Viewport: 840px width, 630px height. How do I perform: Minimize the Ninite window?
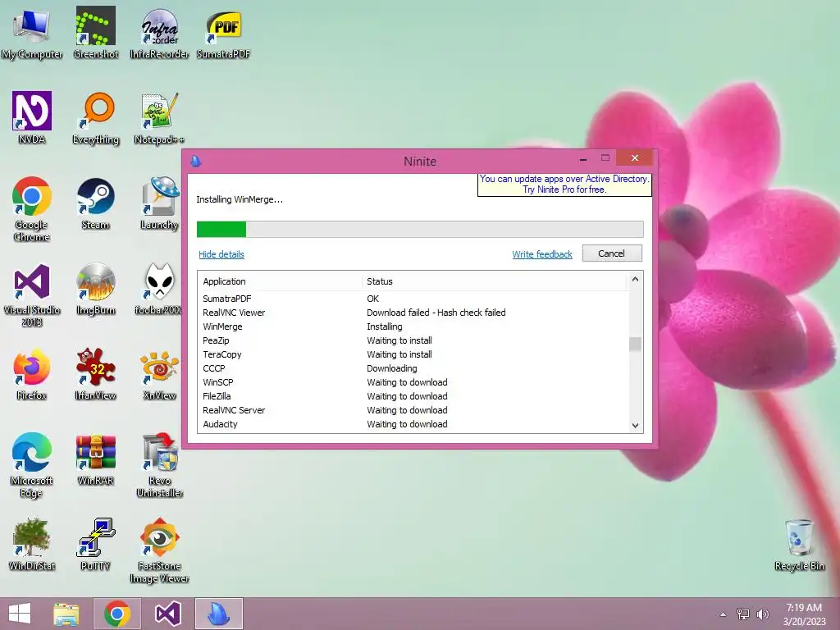click(x=583, y=158)
